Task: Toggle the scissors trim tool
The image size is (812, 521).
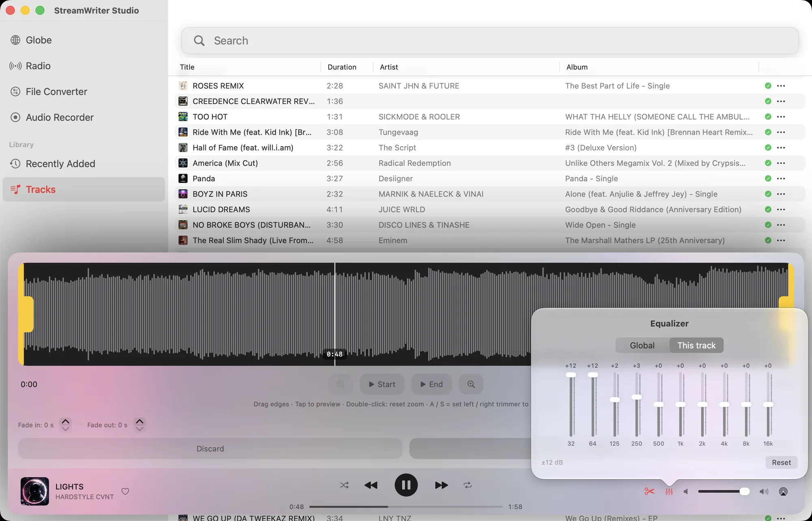Action: tap(649, 492)
